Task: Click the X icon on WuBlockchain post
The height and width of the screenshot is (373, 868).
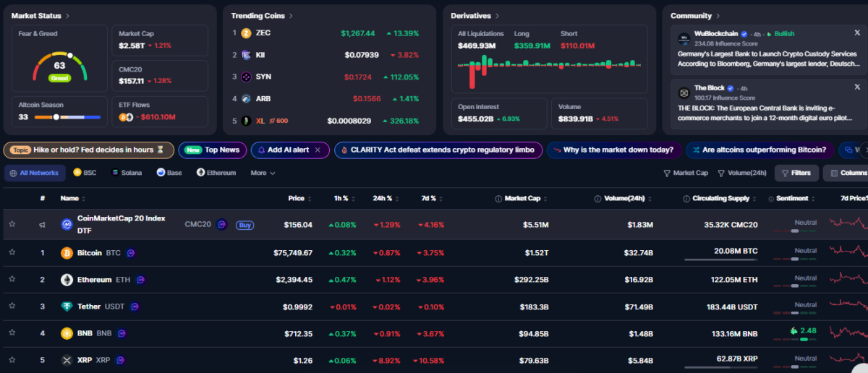Action: click(x=857, y=33)
